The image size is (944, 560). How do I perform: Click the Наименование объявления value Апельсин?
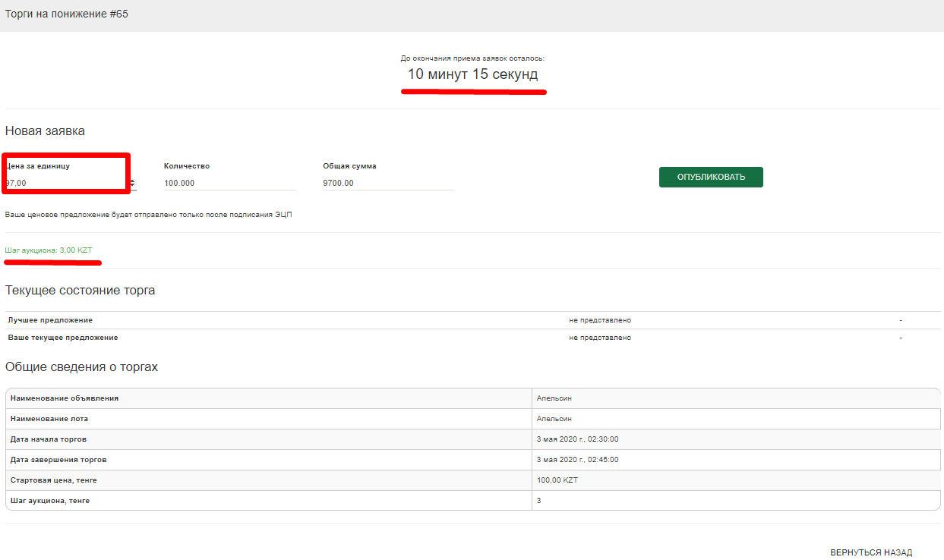point(554,398)
